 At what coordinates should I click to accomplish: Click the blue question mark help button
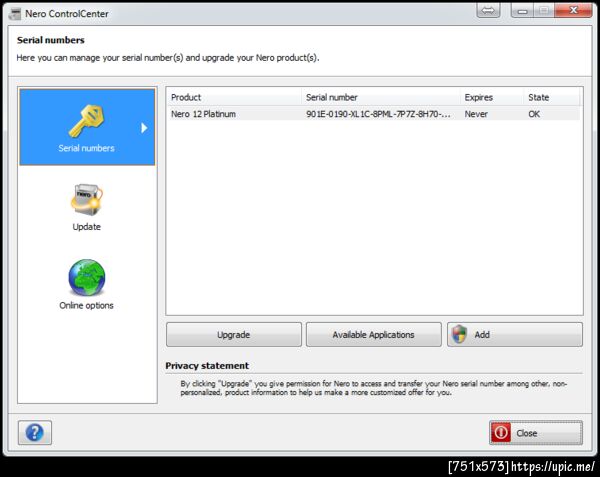34,433
